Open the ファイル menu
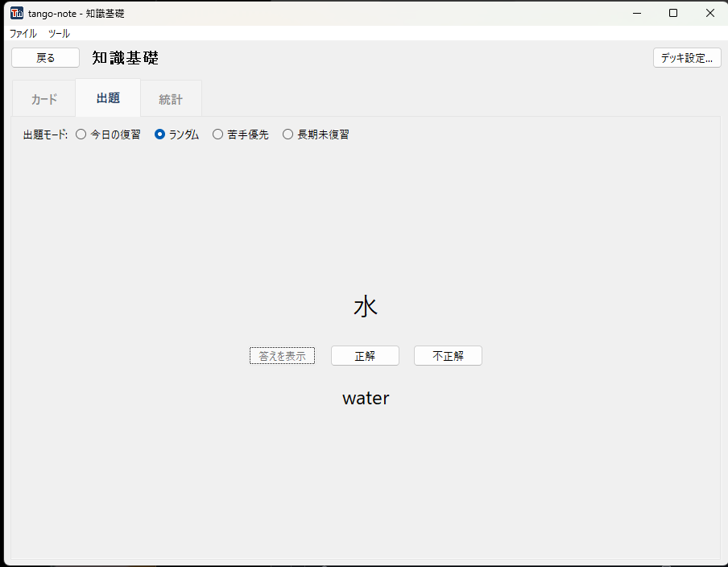 point(23,34)
